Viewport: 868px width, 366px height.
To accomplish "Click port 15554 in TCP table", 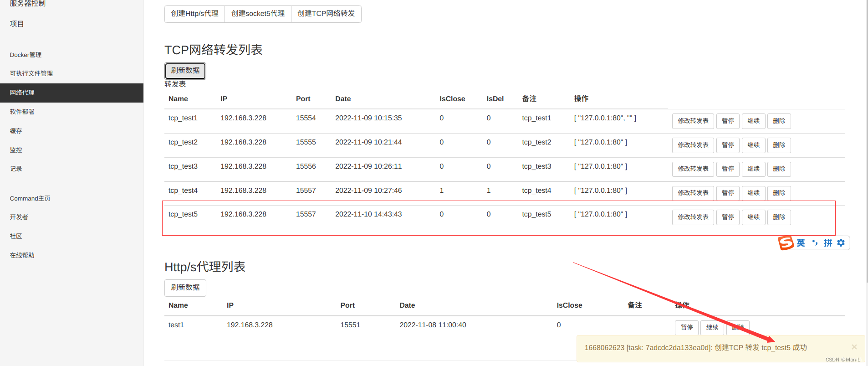I will pos(306,118).
